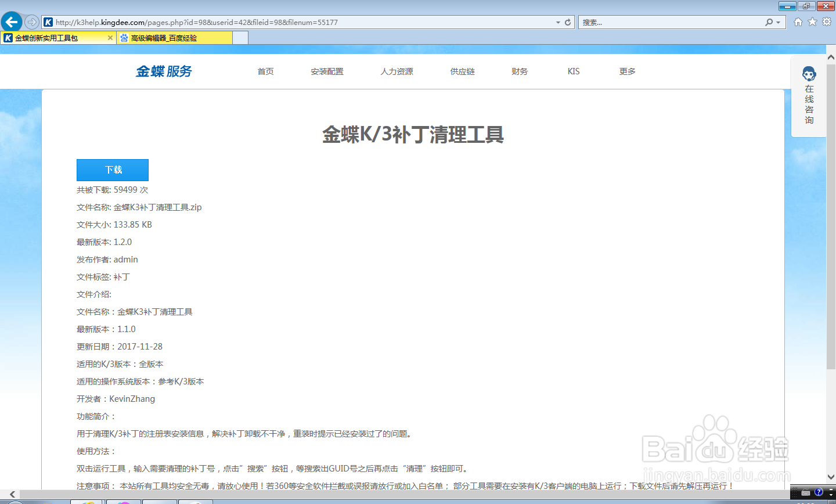Screen dimensions: 836x504
Task: Open the 首页 navigation item
Action: point(266,71)
